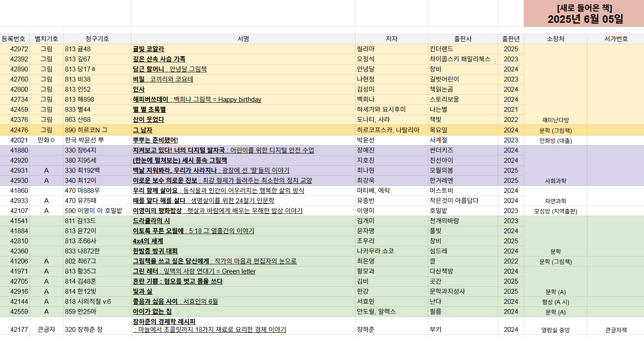Open book link 좋음과 싫음 사이
The height and width of the screenshot is (338, 644).
click(175, 302)
